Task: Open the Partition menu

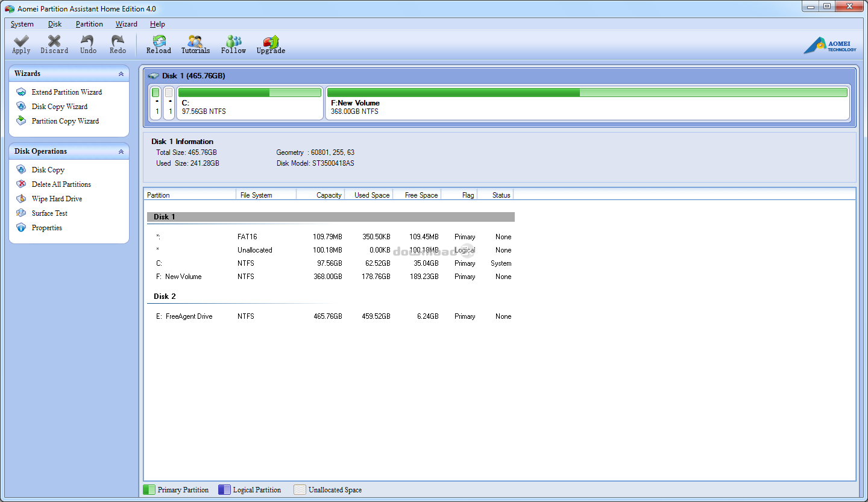Action: [89, 24]
